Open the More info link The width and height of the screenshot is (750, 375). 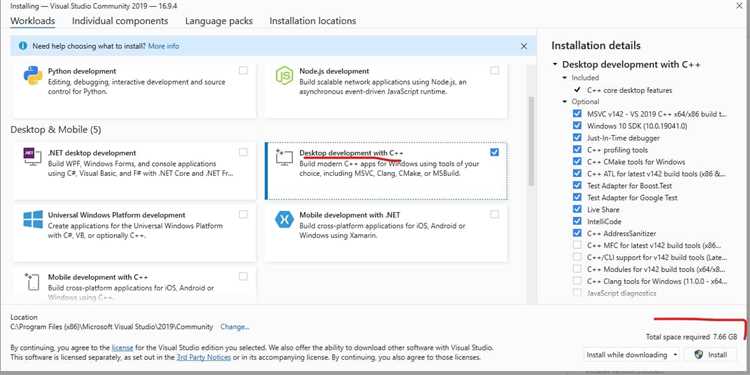click(164, 46)
